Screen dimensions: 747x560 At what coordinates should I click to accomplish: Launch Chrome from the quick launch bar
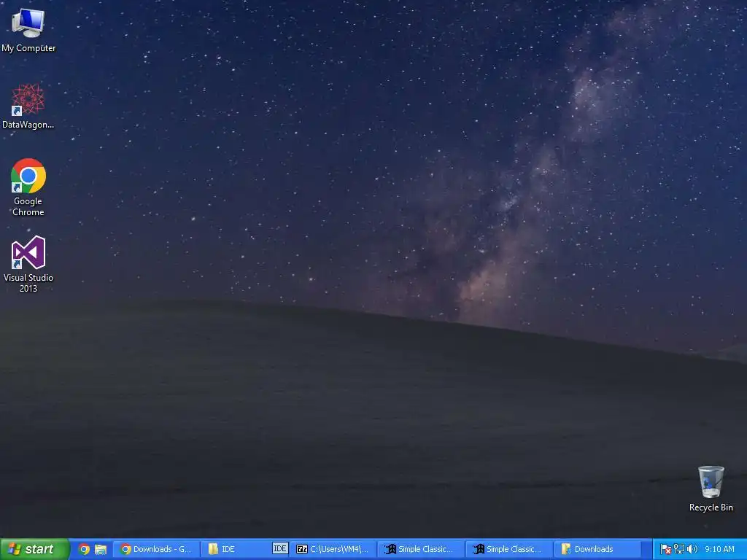(85, 549)
